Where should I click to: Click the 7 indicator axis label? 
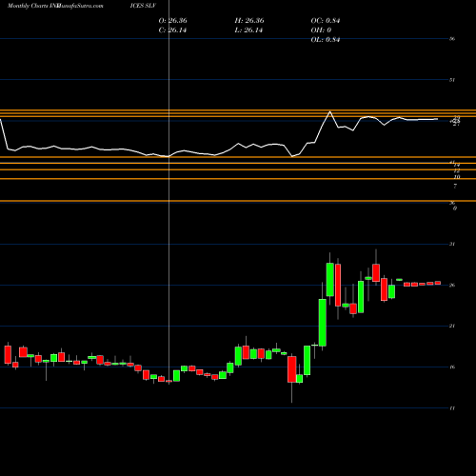[455, 186]
